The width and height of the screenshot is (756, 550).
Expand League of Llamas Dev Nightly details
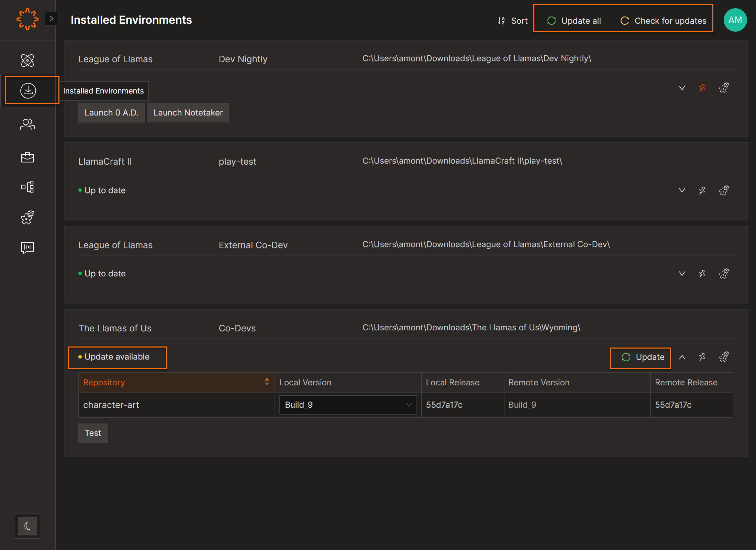click(x=682, y=88)
